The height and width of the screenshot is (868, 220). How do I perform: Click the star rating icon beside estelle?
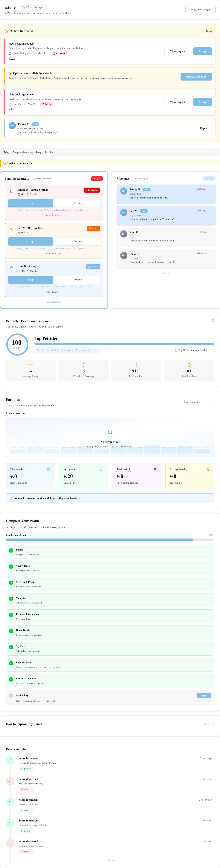[x=24, y=7]
